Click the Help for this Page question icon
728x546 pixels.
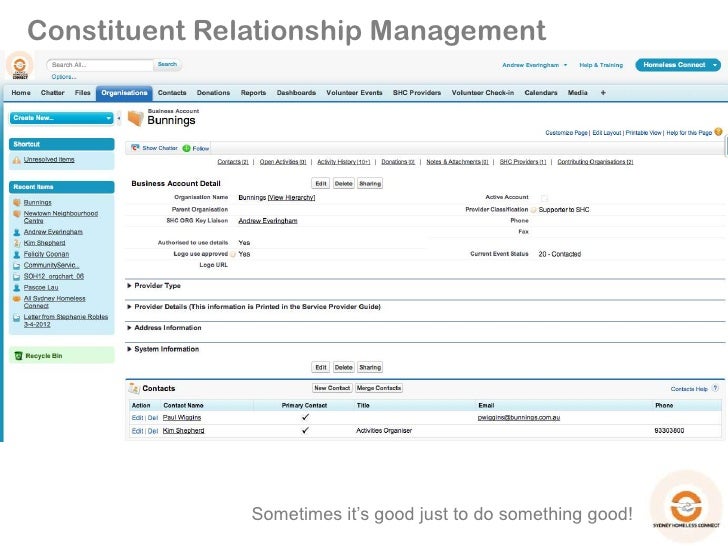pyautogui.click(x=718, y=132)
